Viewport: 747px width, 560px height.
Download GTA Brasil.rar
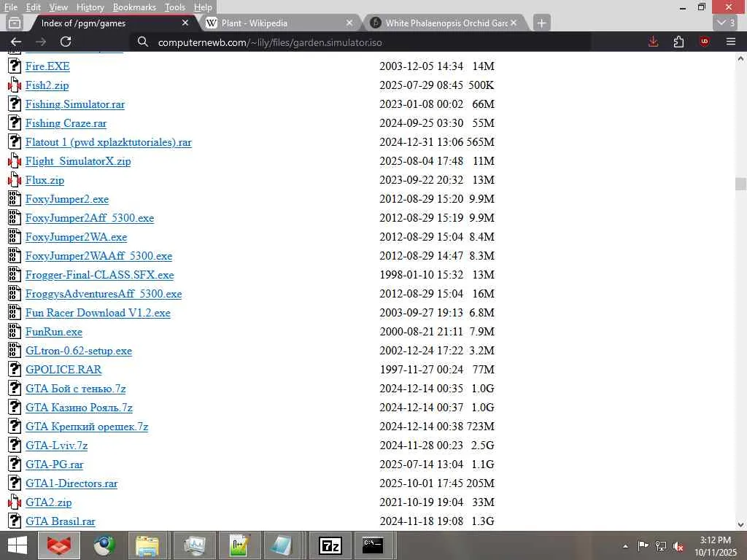tap(61, 521)
